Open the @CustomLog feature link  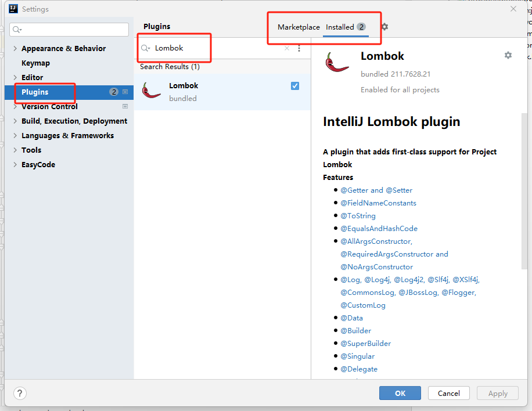pos(362,305)
